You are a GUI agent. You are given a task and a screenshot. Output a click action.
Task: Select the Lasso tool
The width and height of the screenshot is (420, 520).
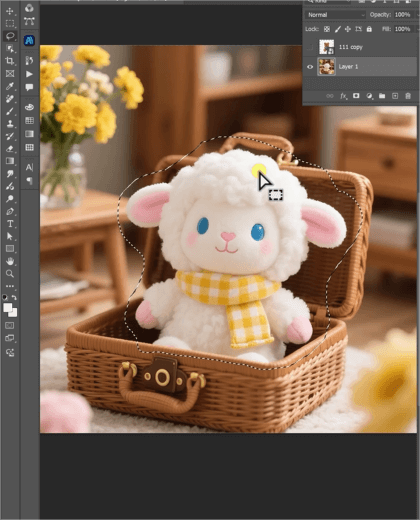pos(10,36)
